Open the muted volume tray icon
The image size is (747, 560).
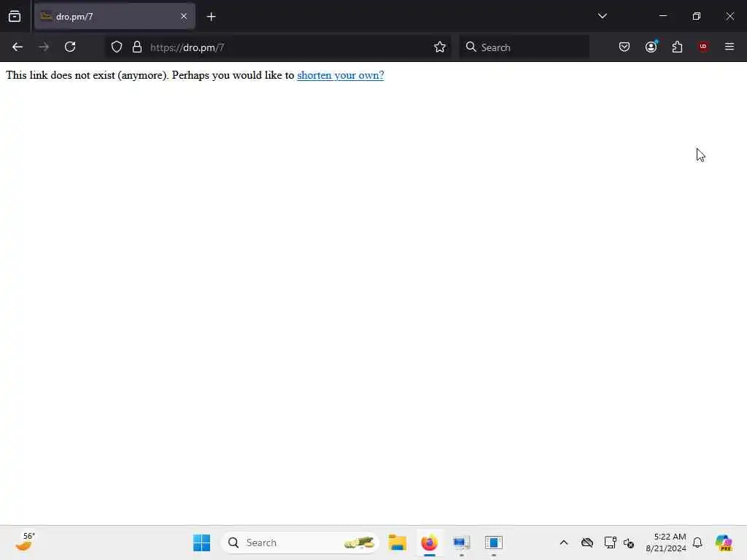click(x=629, y=542)
